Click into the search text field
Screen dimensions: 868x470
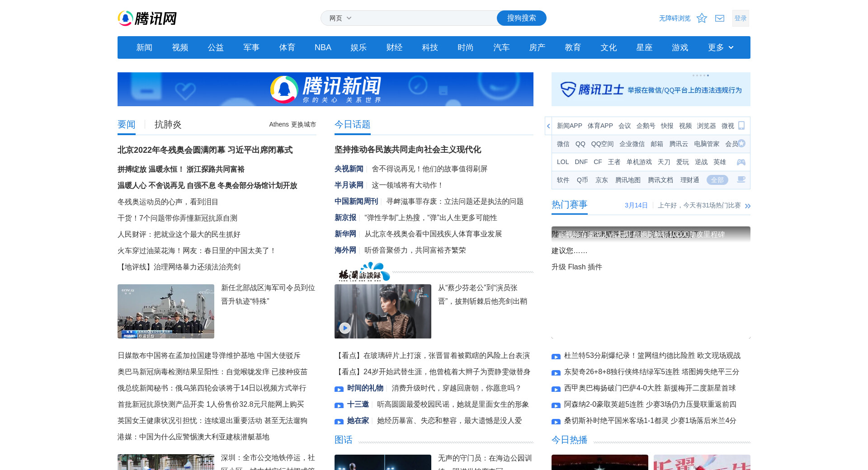pos(425,18)
